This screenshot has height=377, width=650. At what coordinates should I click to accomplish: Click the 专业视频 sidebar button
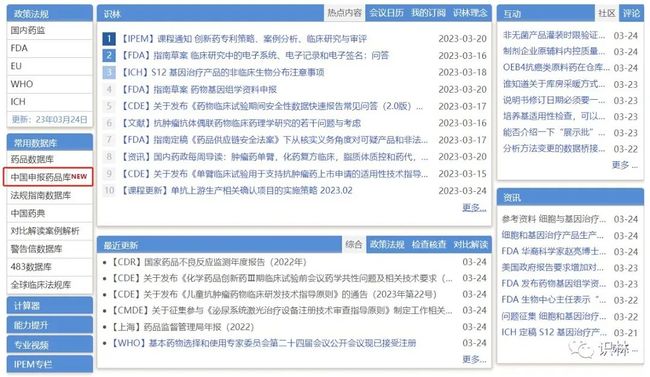pos(50,345)
